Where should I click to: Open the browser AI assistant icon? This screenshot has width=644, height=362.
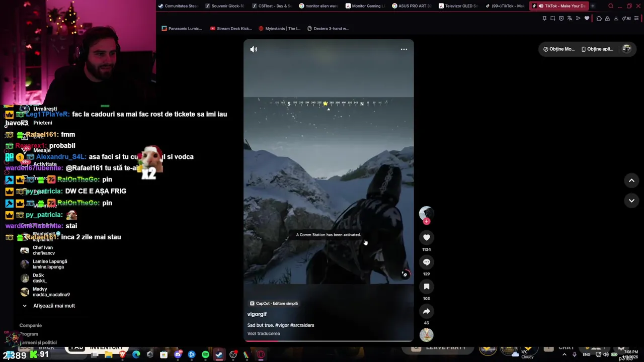[x=626, y=19]
